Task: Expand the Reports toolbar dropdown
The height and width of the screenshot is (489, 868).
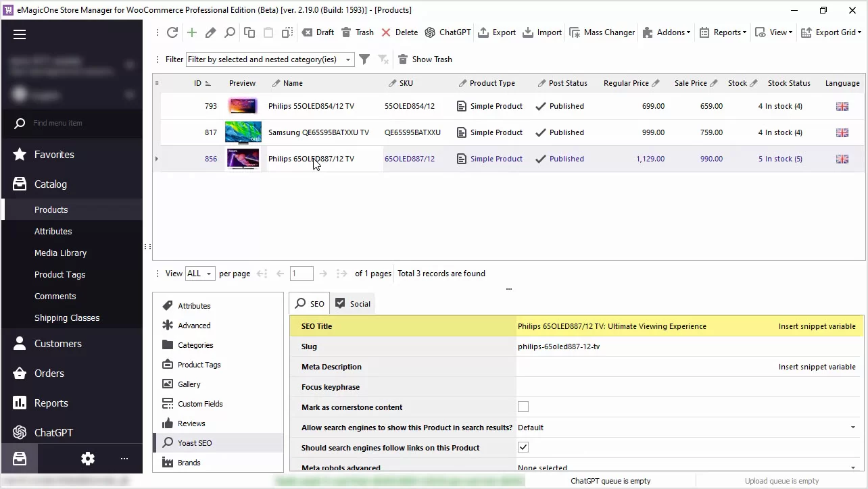Action: 723,32
